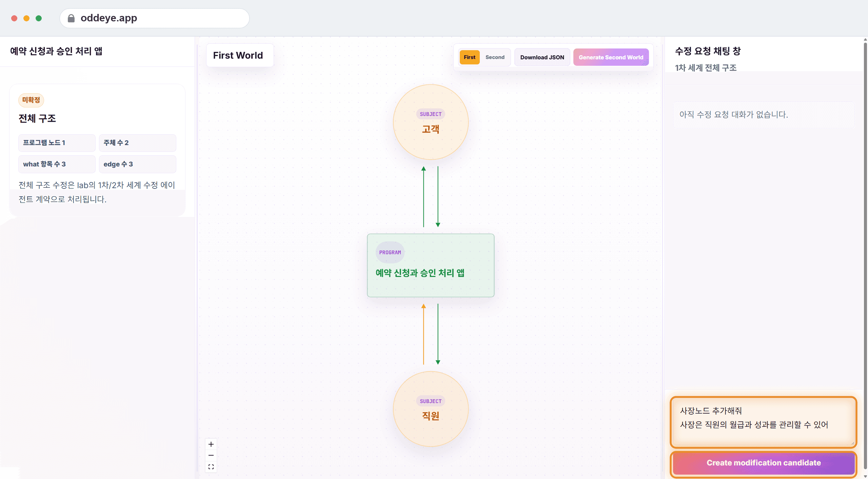Click the Generate Second World button
Image resolution: width=868 pixels, height=479 pixels.
[611, 57]
